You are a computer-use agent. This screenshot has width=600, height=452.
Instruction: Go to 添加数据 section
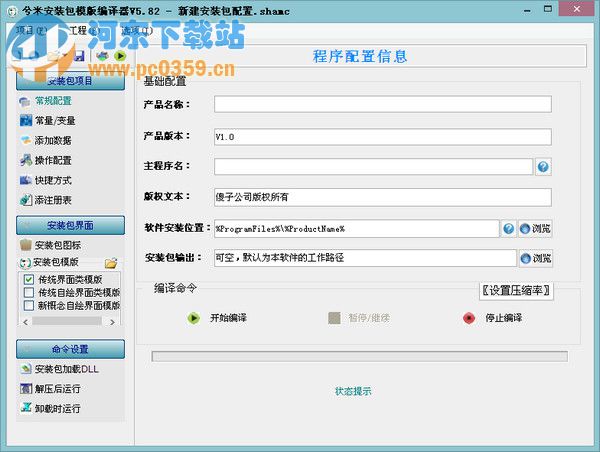tap(46, 140)
